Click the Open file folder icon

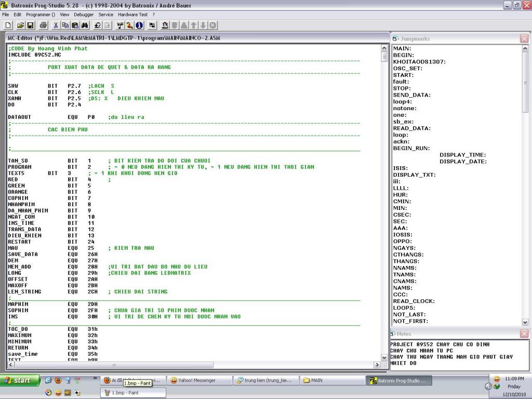(20, 25)
